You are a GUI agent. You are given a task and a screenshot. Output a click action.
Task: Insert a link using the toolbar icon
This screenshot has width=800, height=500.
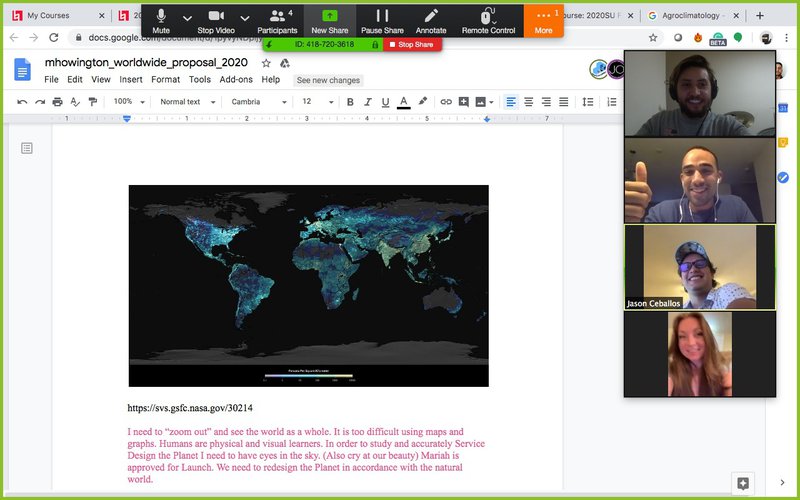pos(446,102)
